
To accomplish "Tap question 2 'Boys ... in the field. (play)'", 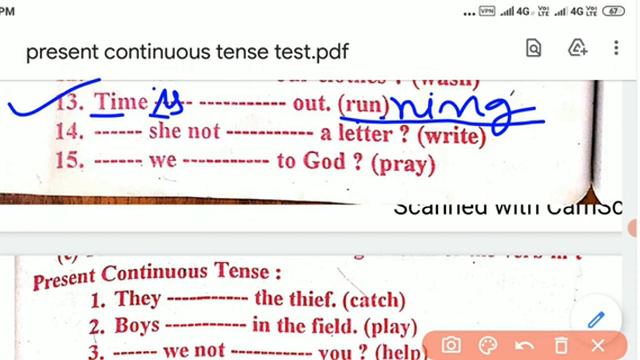I will coord(253,326).
